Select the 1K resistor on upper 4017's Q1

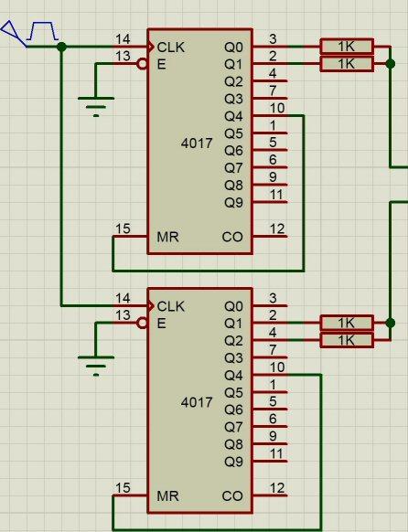pos(347,64)
